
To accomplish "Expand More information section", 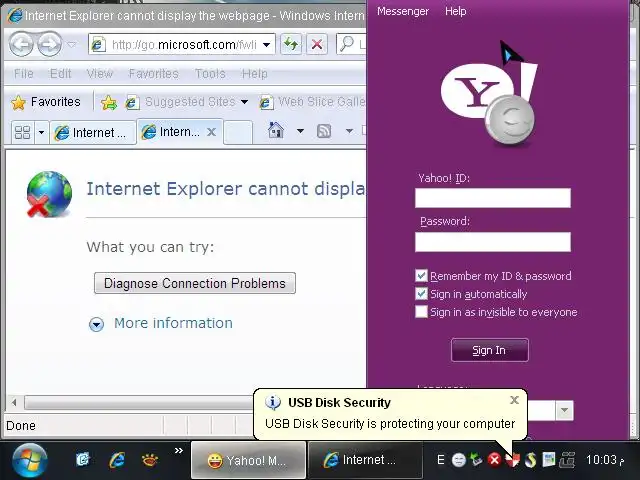I will point(96,324).
